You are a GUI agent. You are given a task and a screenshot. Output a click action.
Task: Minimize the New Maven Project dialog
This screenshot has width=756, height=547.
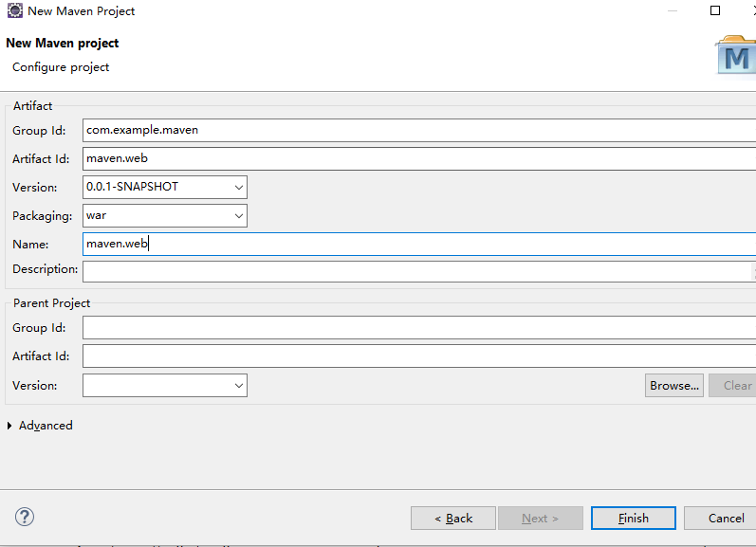pos(673,10)
